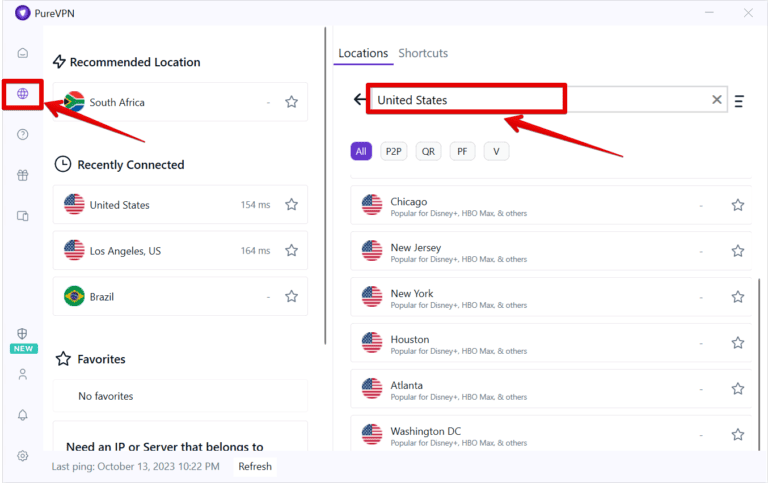The height and width of the screenshot is (483, 768).
Task: Toggle favorite star for South Africa
Action: tap(291, 102)
